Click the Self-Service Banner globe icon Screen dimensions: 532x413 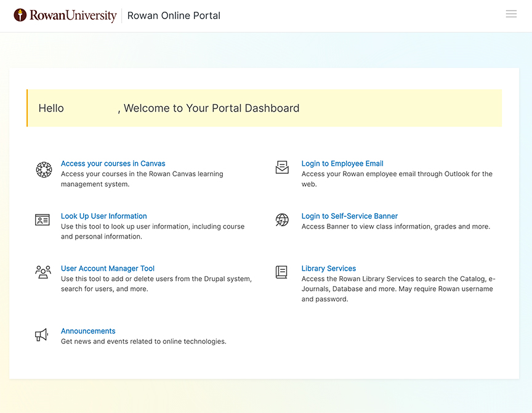[x=282, y=220]
